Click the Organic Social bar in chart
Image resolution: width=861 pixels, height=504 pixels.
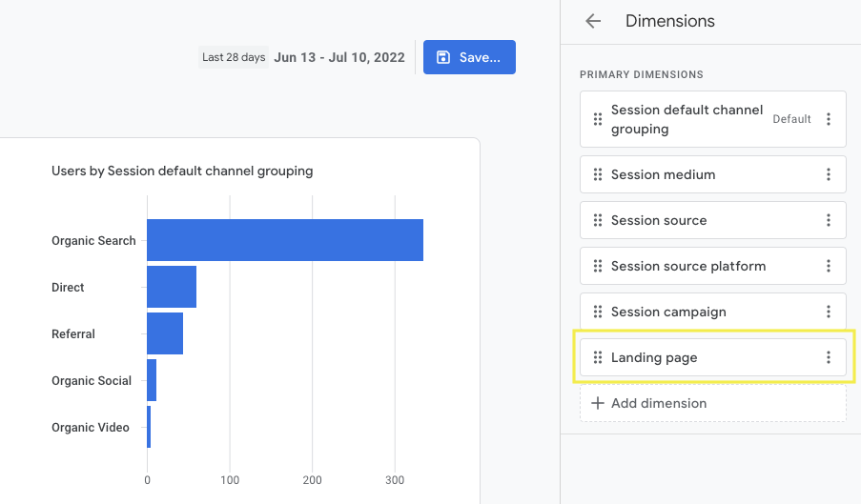click(x=152, y=380)
